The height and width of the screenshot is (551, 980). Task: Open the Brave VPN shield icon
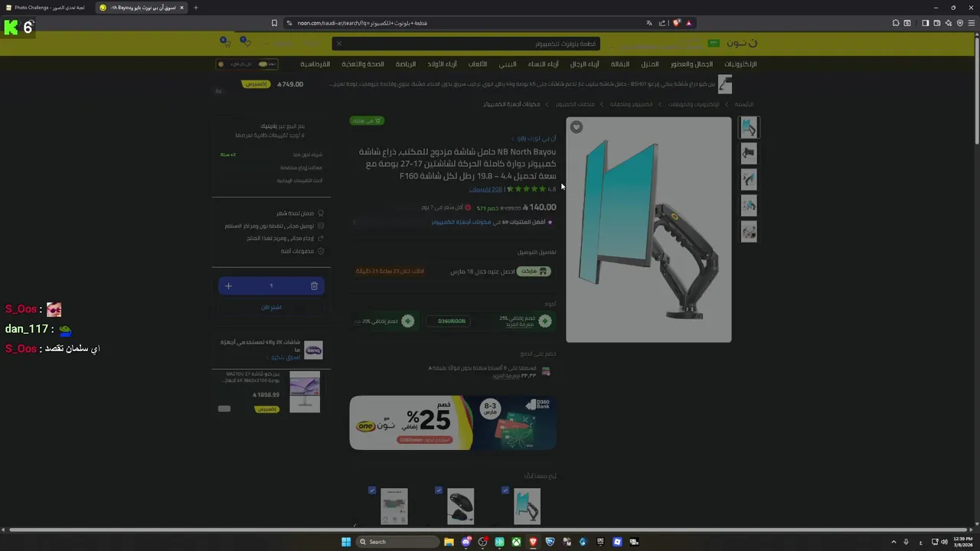click(960, 23)
